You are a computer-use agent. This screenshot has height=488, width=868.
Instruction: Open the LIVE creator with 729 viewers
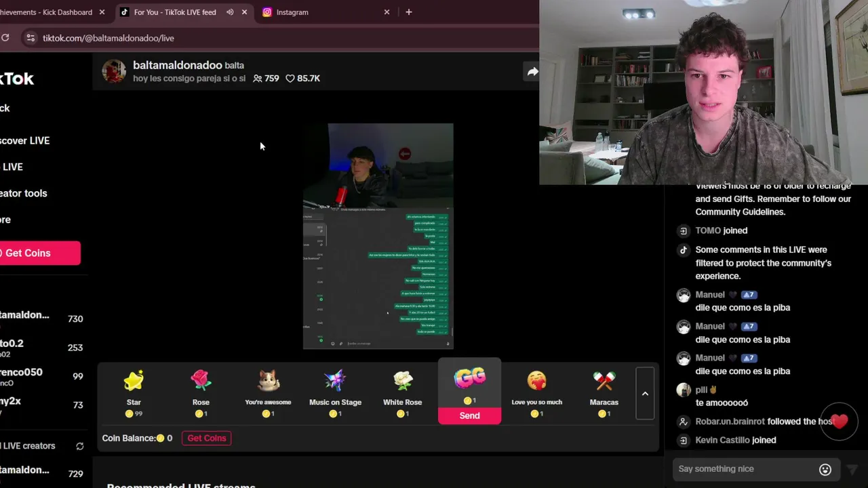tap(42, 474)
